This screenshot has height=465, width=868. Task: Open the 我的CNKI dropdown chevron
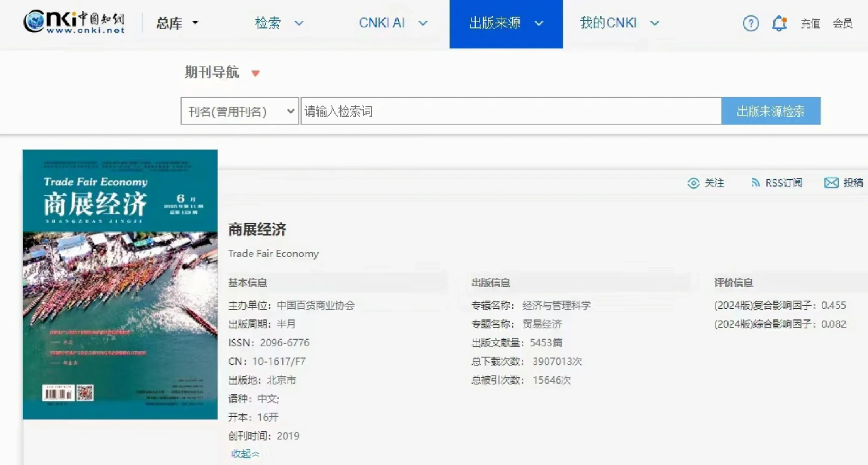654,23
